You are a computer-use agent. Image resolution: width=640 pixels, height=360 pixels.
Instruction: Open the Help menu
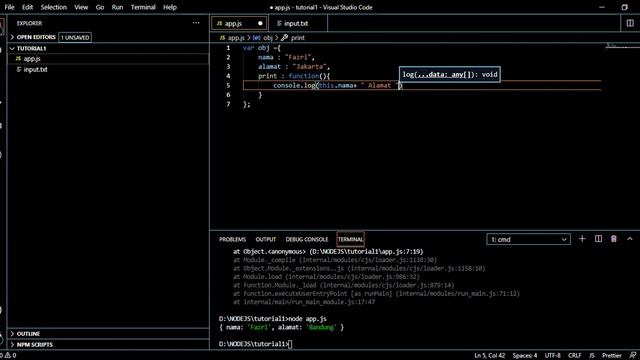(170, 7)
